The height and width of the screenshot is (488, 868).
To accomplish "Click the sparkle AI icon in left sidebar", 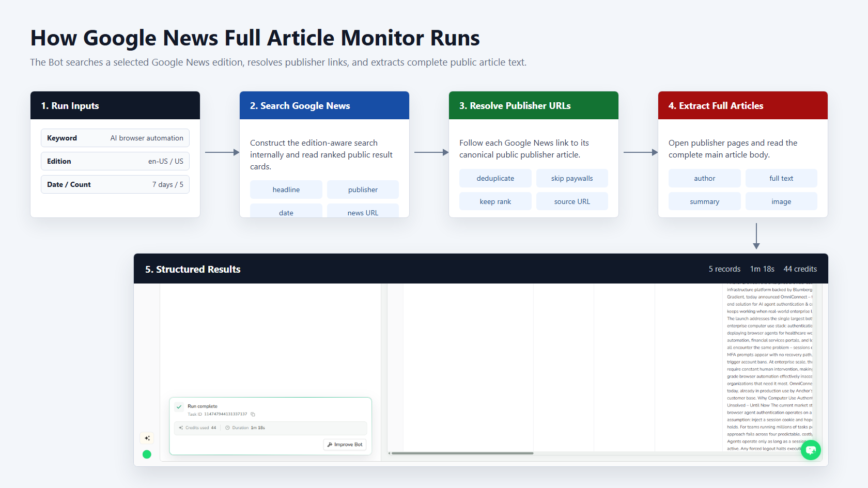I will tap(147, 438).
